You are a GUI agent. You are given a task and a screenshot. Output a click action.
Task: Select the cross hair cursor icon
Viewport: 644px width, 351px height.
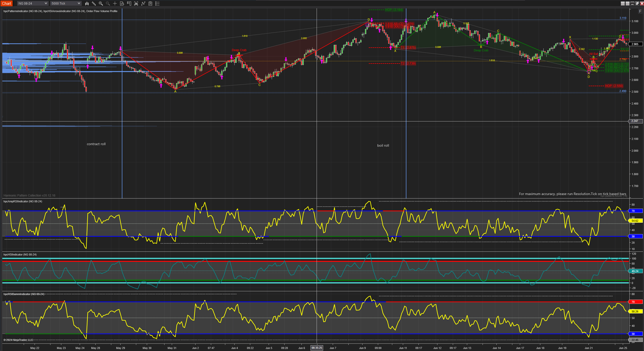[115, 4]
